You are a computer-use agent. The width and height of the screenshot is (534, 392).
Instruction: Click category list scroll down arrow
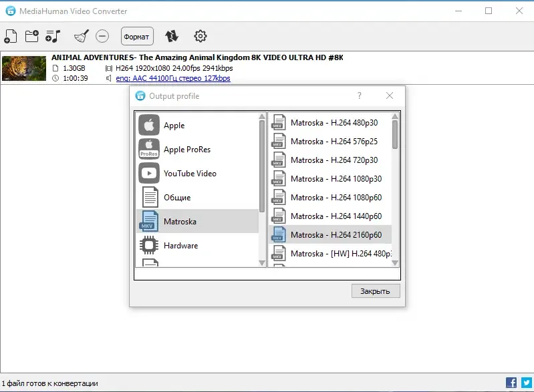pyautogui.click(x=262, y=262)
